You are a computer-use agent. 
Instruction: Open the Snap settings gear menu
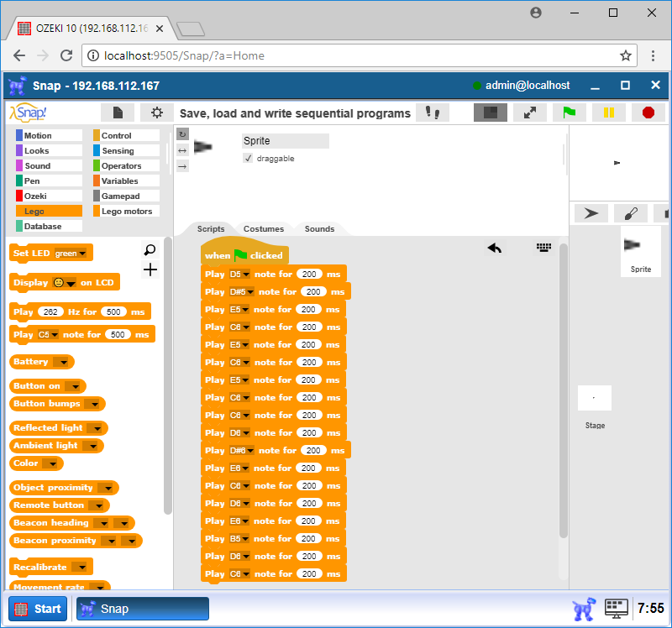click(x=157, y=113)
